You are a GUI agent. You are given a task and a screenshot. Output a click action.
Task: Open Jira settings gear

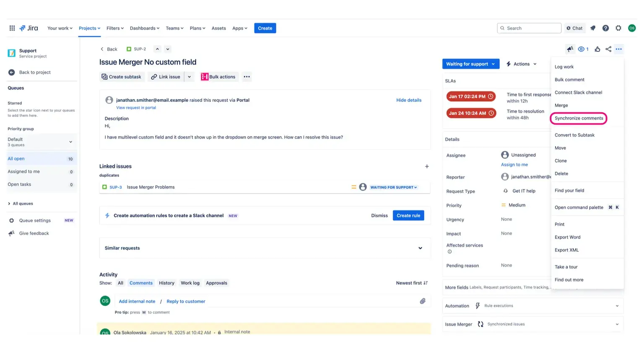click(618, 28)
